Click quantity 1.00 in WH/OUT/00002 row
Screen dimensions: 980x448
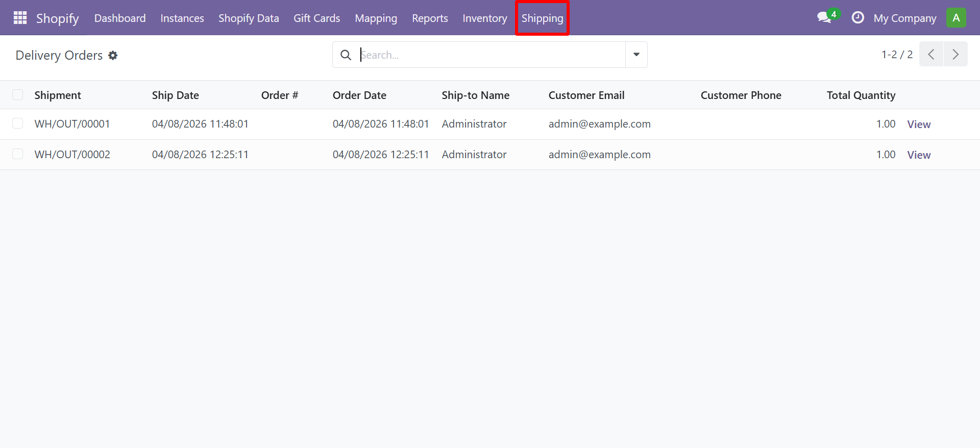(x=886, y=155)
